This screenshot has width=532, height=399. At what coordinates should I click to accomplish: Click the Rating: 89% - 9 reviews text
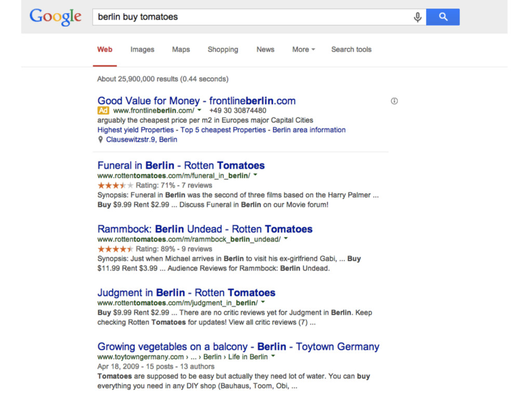(174, 249)
